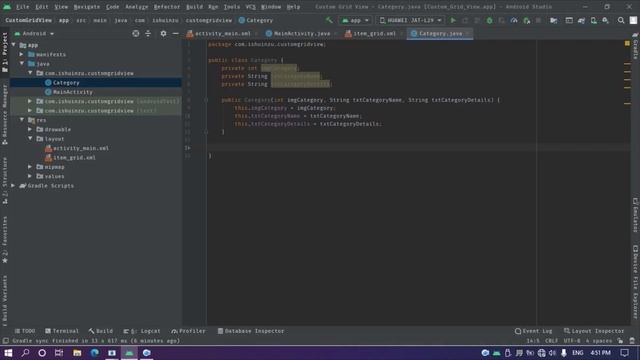Click the yellow warning indicator atop the editor
Viewport: 640px width, 360px height.
tap(627, 43)
